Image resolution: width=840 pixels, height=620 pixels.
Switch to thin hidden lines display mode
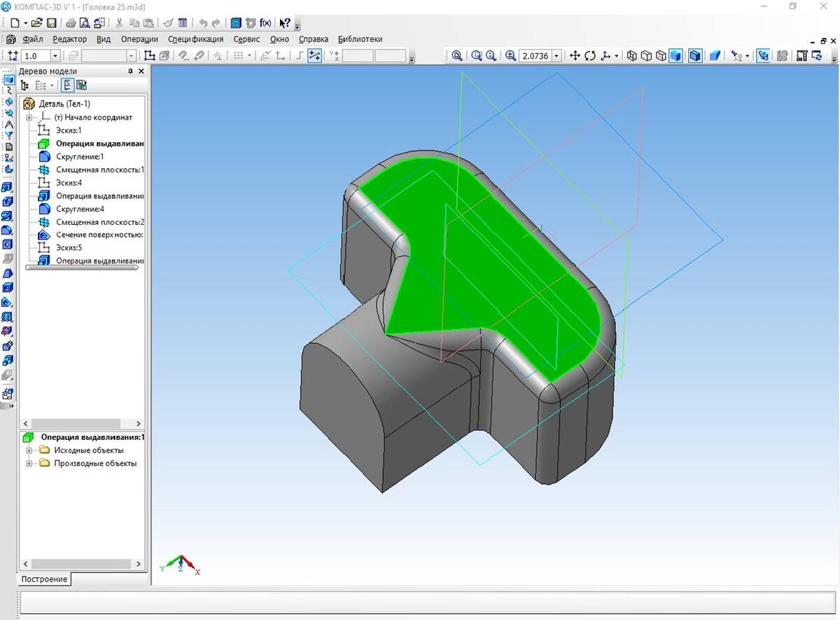click(661, 55)
